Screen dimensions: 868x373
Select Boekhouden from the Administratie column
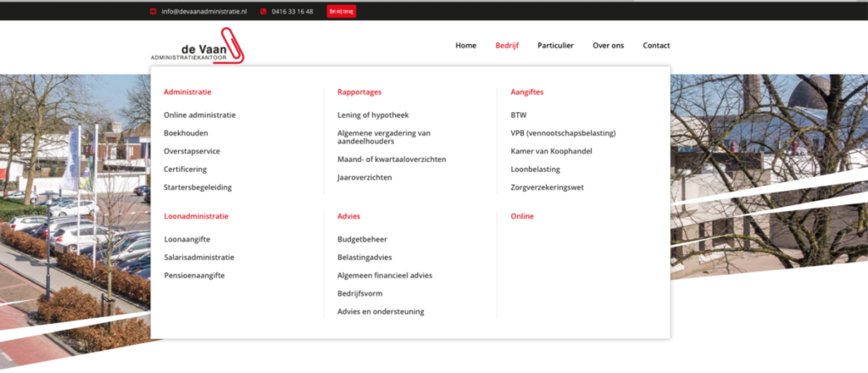tap(186, 133)
